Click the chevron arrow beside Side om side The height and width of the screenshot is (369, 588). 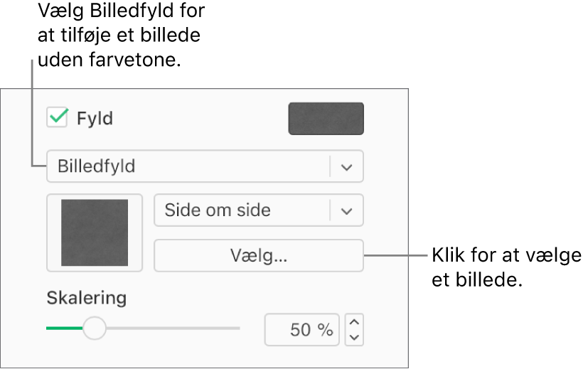346,211
